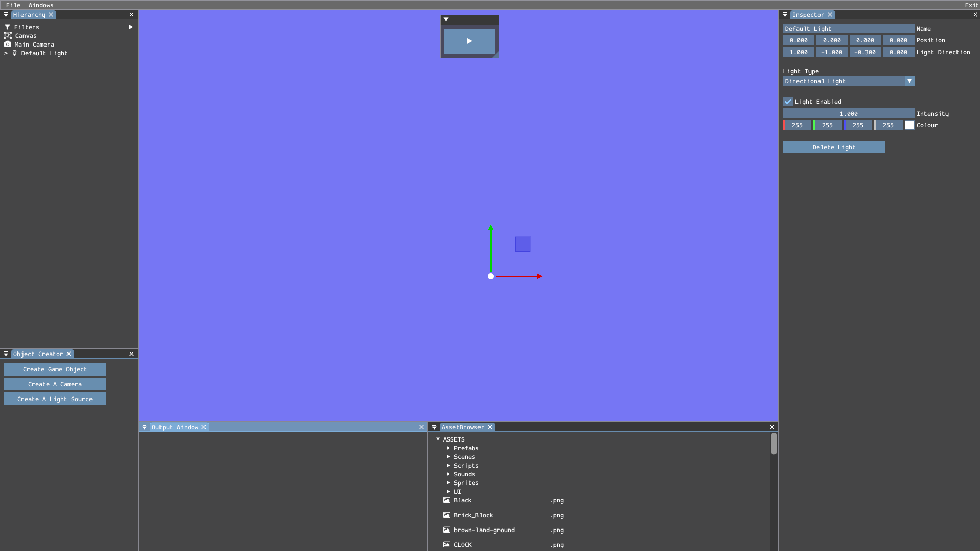This screenshot has width=980, height=551.
Task: Click the white gizmo origin handle
Action: (x=491, y=276)
